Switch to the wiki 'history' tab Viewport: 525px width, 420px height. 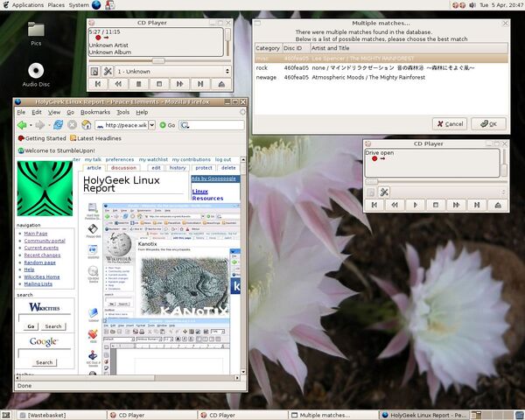(x=178, y=168)
